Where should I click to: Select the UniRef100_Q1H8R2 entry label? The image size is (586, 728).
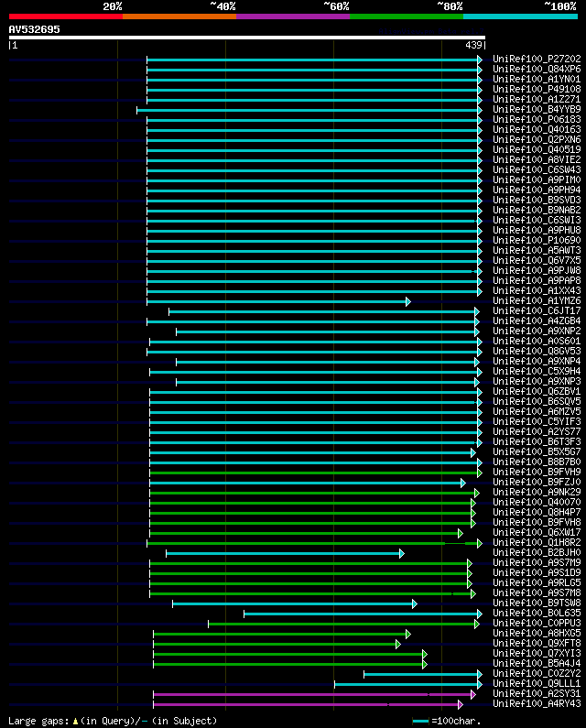pyautogui.click(x=537, y=542)
